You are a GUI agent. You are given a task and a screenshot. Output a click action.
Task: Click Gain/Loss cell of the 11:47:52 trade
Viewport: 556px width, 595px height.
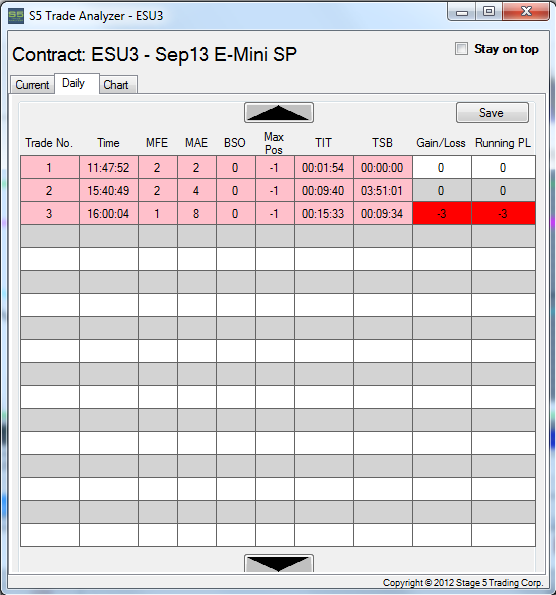coord(442,167)
